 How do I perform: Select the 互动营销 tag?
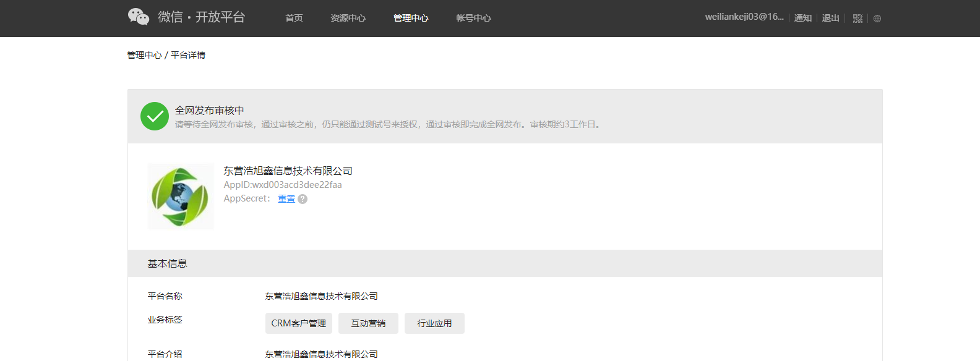point(368,323)
